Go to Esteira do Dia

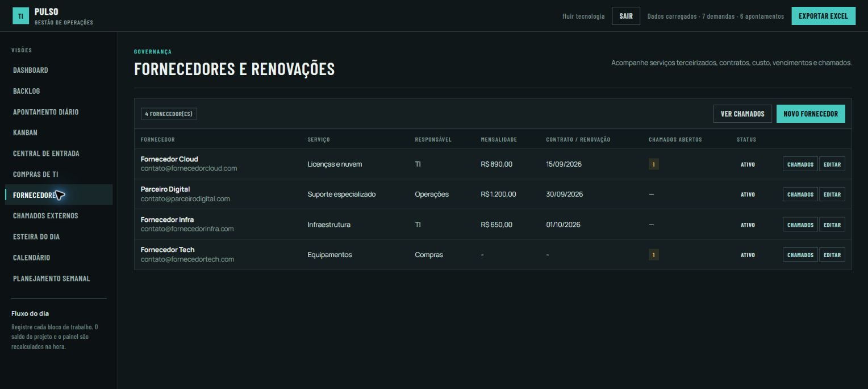pyautogui.click(x=36, y=237)
